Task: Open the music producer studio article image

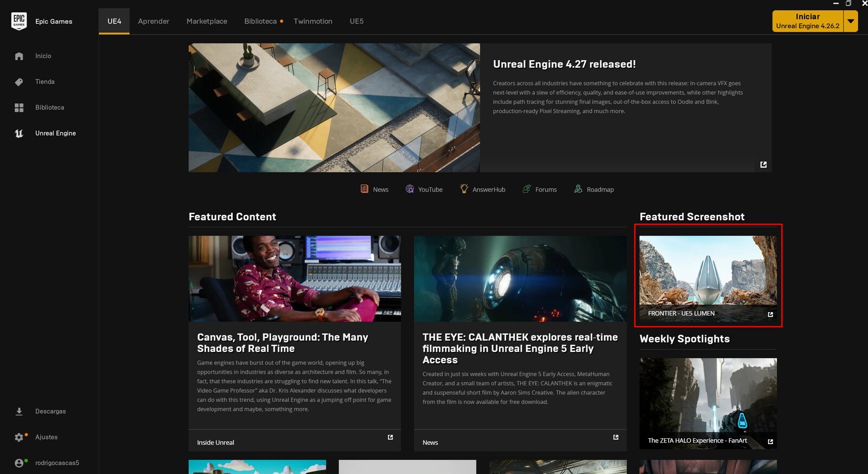Action: pos(295,279)
